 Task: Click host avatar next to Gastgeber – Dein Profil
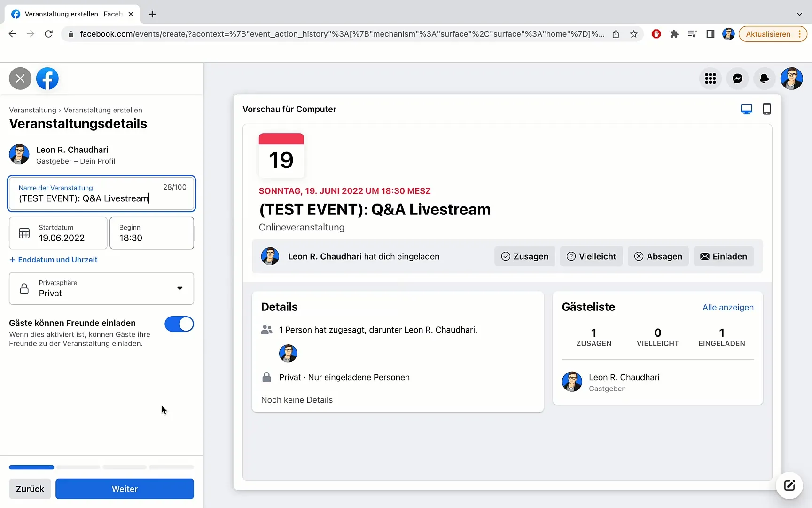19,154
